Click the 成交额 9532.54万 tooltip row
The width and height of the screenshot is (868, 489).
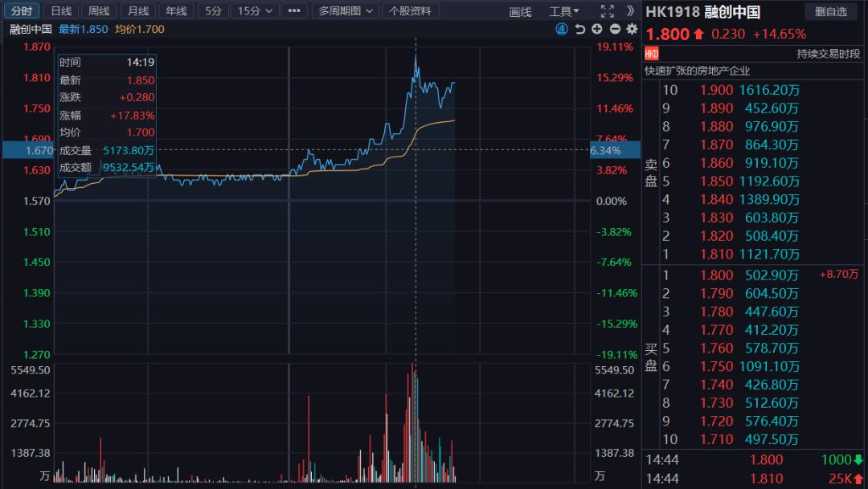click(x=107, y=168)
